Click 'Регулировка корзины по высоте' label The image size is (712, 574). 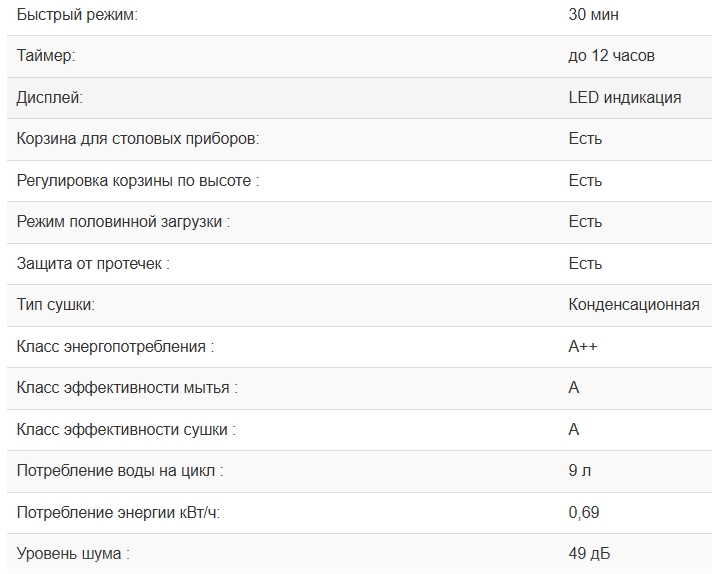[x=138, y=181]
